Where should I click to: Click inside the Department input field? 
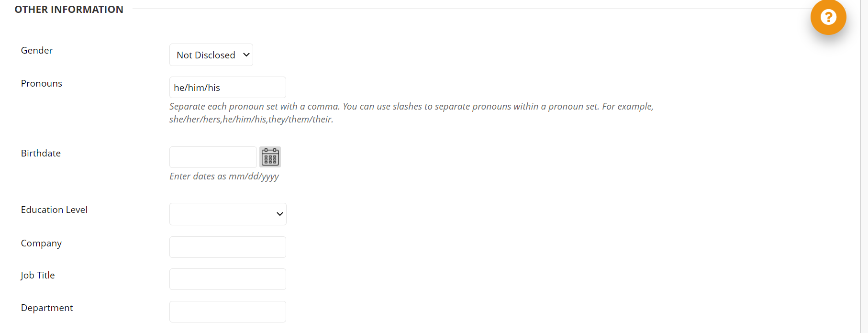tap(228, 311)
